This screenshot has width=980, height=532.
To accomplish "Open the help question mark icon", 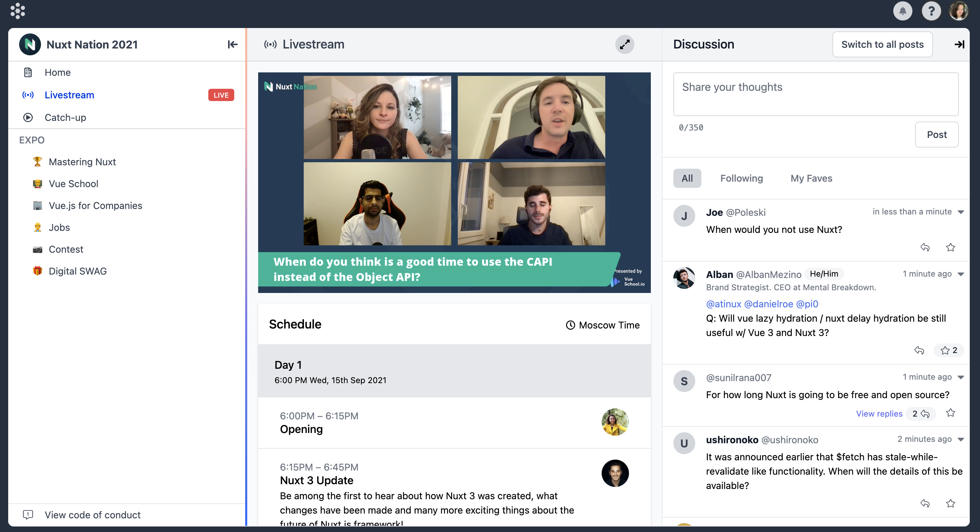I will (x=931, y=11).
